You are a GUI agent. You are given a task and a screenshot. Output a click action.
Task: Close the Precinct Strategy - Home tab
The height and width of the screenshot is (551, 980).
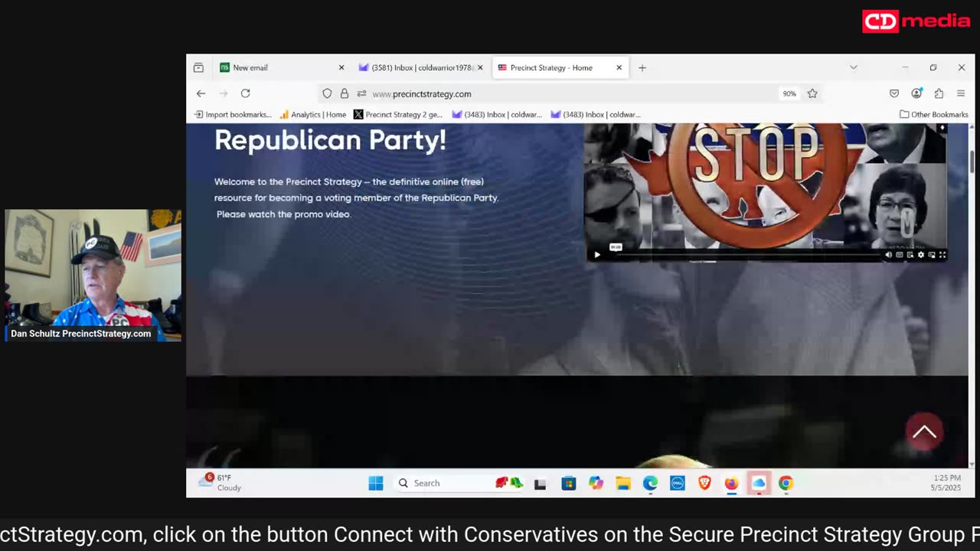(619, 67)
